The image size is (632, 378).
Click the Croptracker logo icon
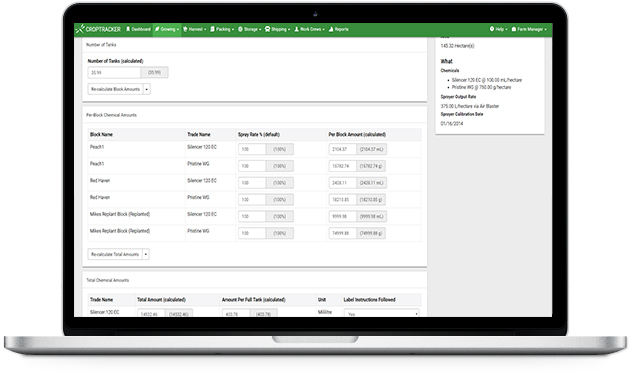pos(80,29)
